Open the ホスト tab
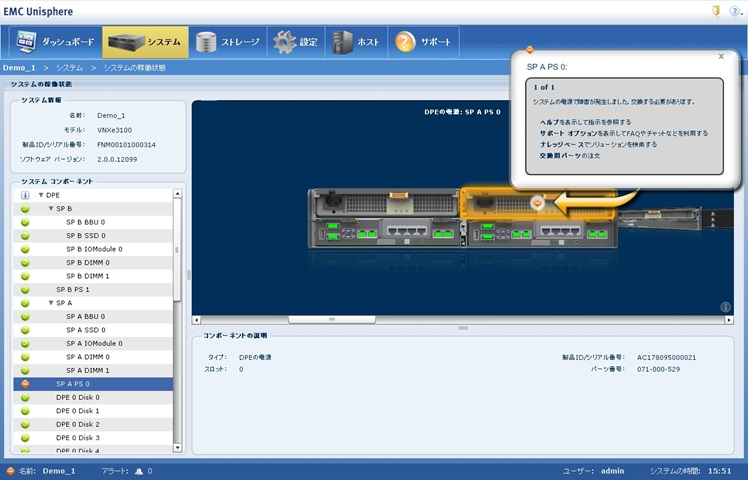Viewport: 748px width, 480px height. [x=356, y=42]
